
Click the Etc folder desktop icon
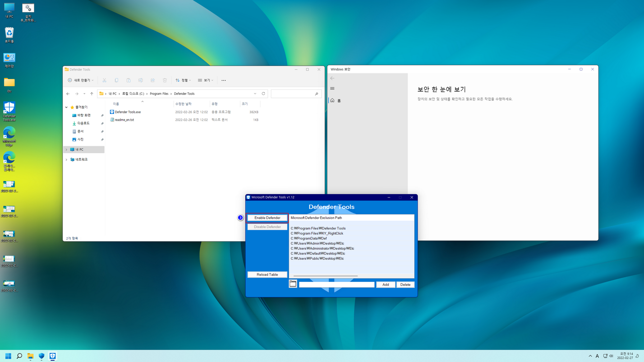[9, 85]
